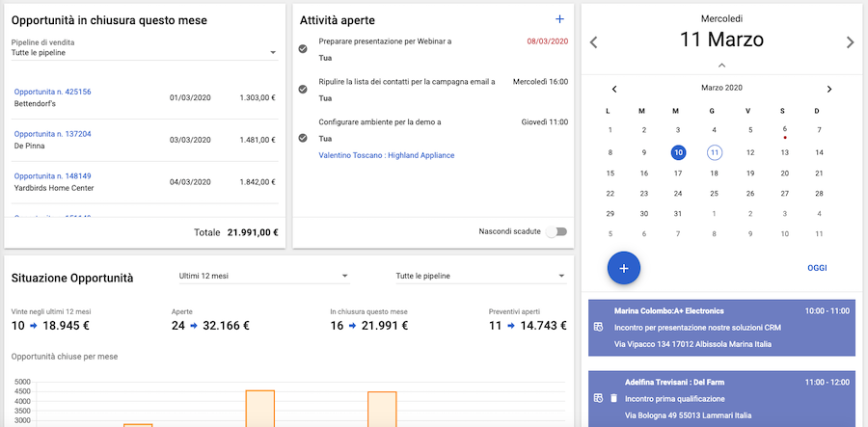Open Valentino Toscano : Highland Appliance link
Viewport: 868px width, 427px height.
tap(387, 155)
